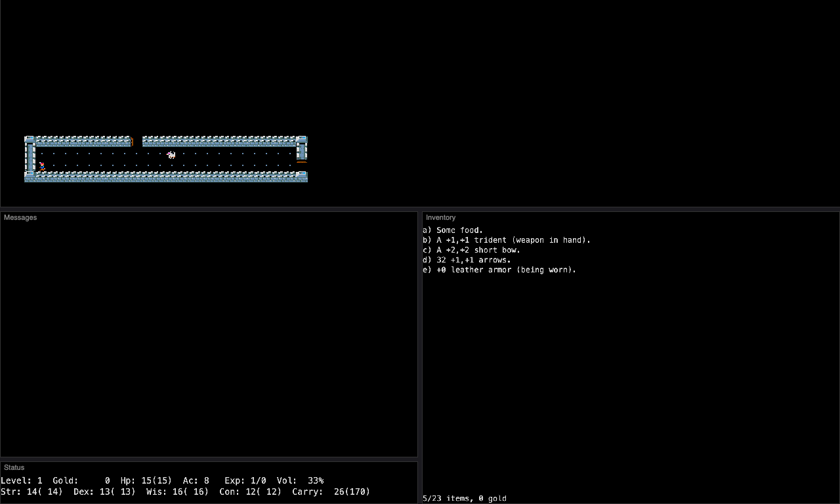
Task: Click the 'Str: 14( 14)' stat
Action: click(x=31, y=492)
